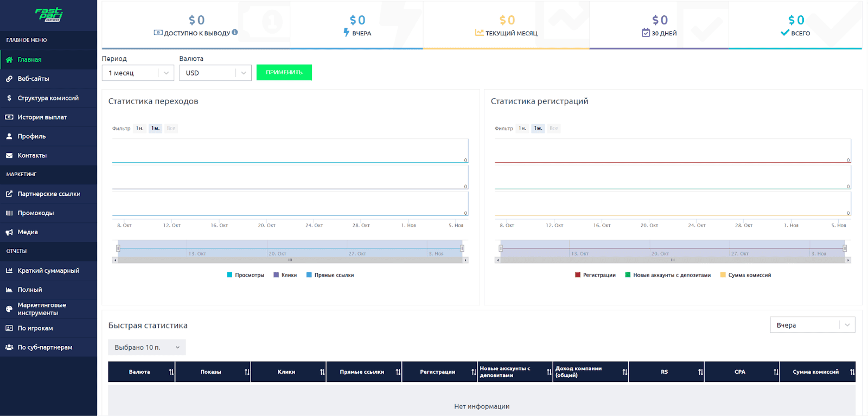Image resolution: width=868 pixels, height=416 pixels.
Task: Toggle the Просмотры series in the chart legend
Action: pyautogui.click(x=246, y=275)
